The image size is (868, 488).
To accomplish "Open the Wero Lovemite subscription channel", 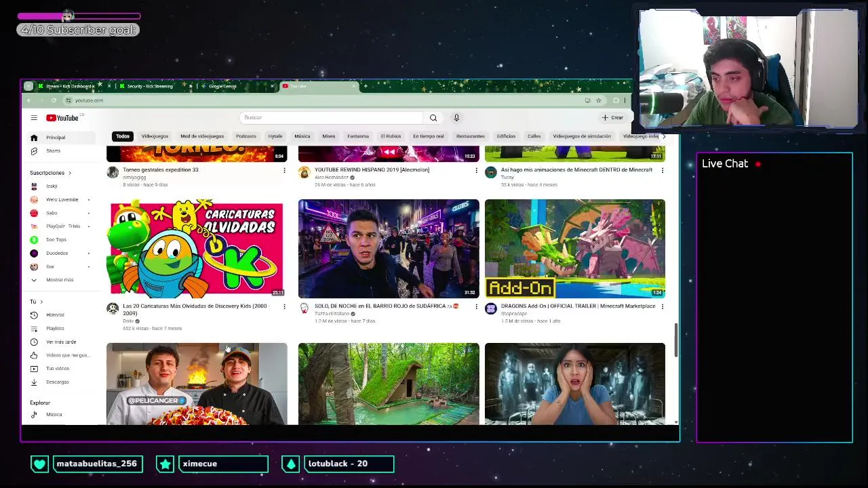I will point(60,200).
